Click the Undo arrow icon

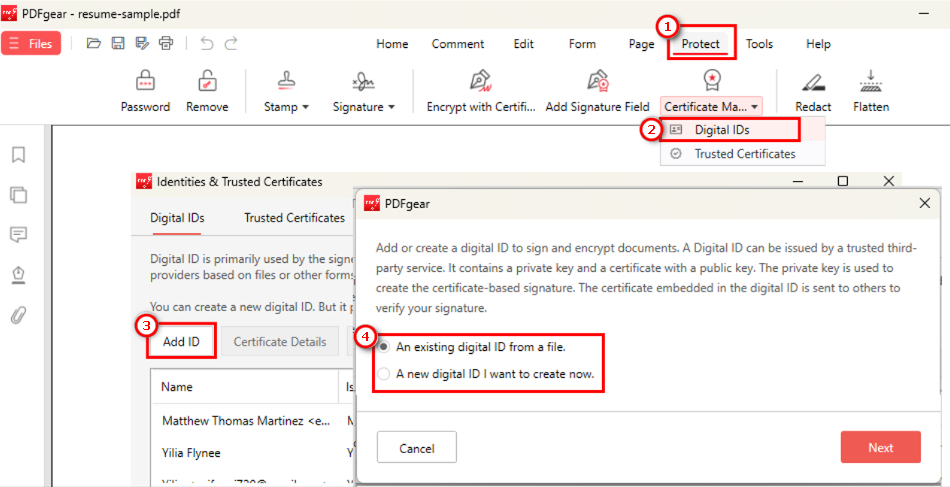207,43
